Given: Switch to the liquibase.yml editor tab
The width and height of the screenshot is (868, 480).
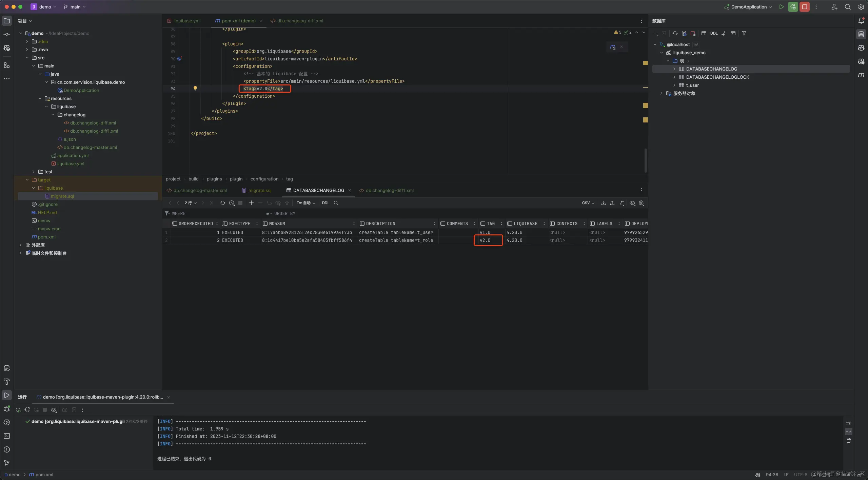Looking at the screenshot, I should pos(186,21).
